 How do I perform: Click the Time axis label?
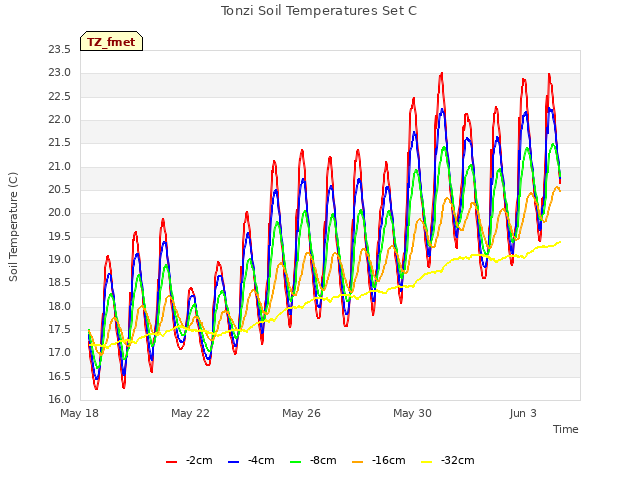566,429
